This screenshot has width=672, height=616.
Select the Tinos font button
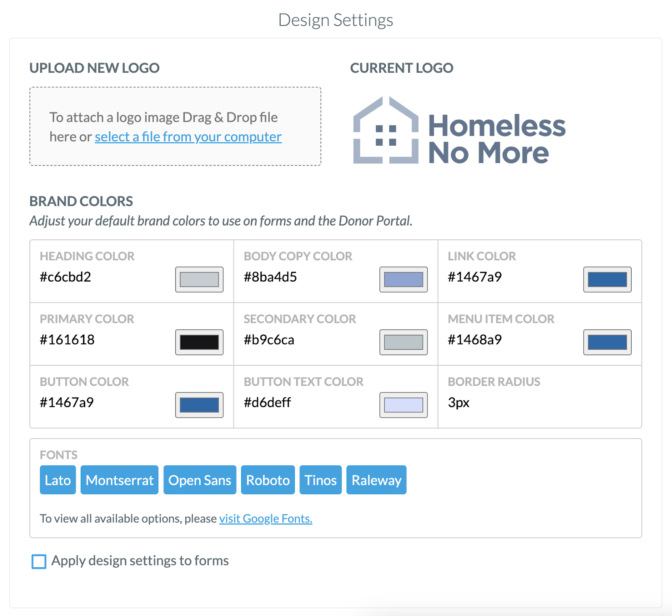click(x=320, y=480)
